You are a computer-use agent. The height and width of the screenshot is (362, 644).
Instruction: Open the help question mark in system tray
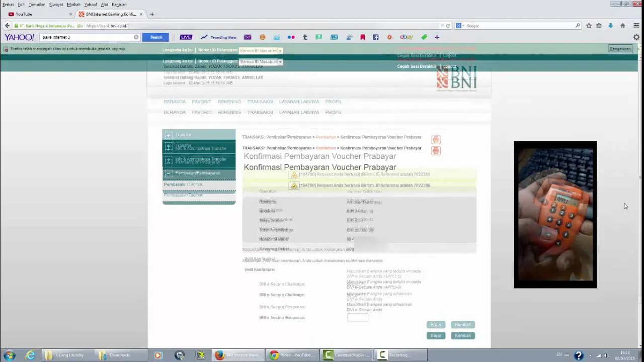[x=579, y=355]
